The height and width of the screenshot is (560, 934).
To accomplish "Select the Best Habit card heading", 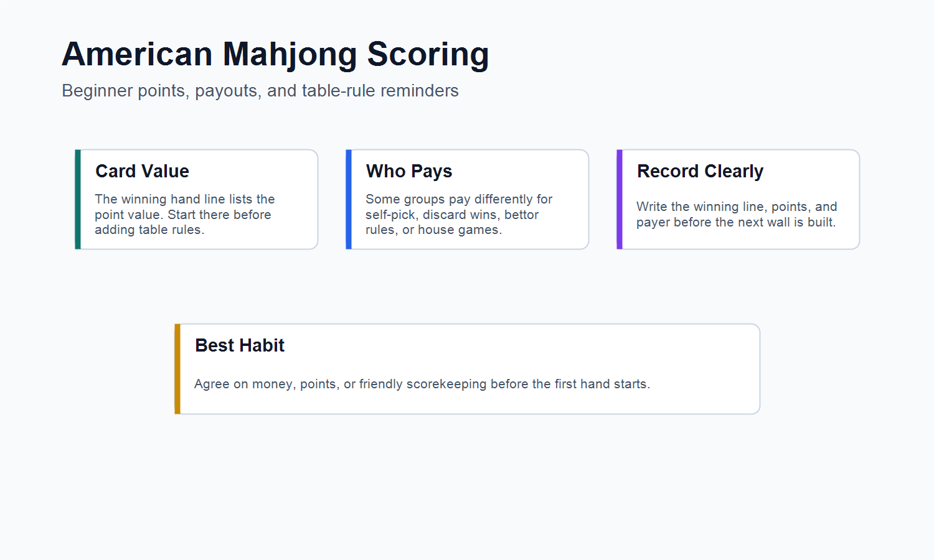I will coord(240,345).
